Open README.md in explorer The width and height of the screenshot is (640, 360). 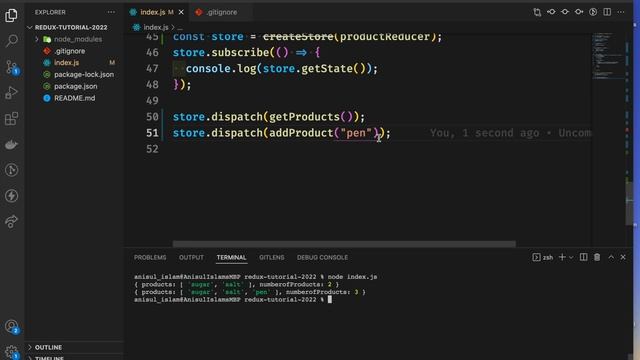pyautogui.click(x=74, y=98)
